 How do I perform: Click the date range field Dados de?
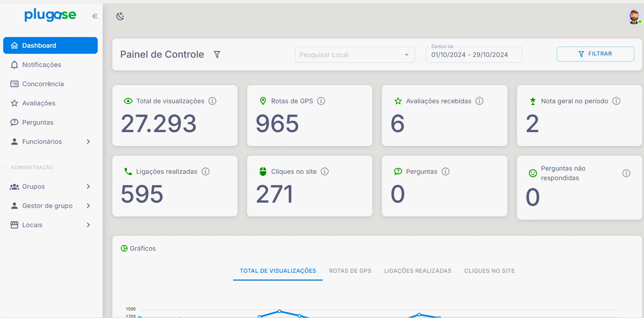[474, 55]
